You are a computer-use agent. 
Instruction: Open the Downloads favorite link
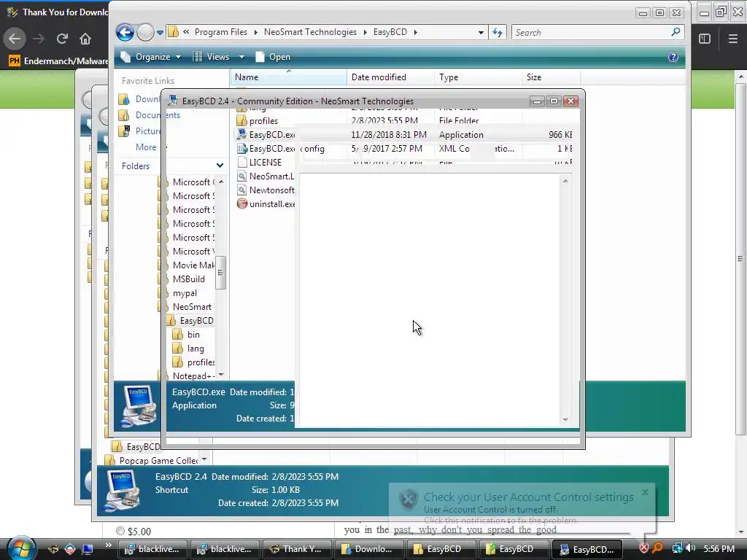[x=140, y=99]
